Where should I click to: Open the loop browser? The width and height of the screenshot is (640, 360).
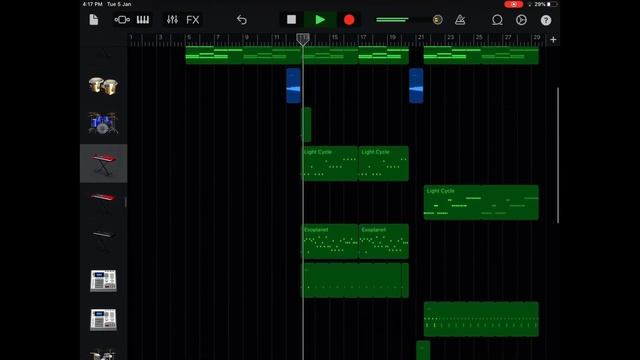(x=497, y=20)
